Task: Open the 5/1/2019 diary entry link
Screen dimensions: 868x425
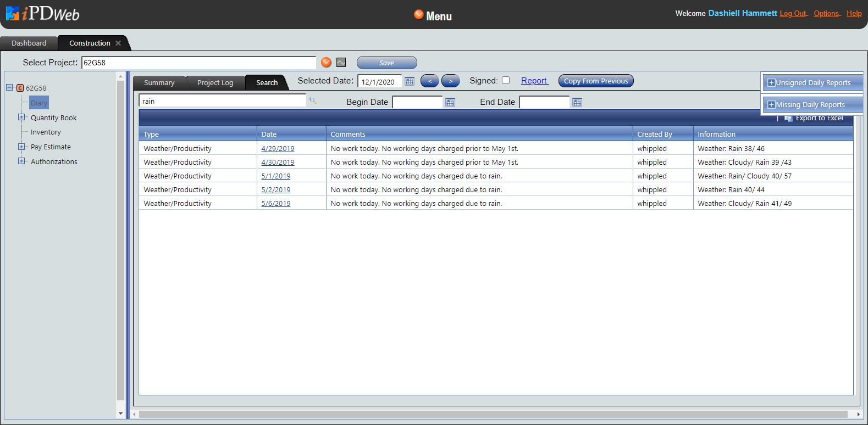Action: tap(275, 176)
